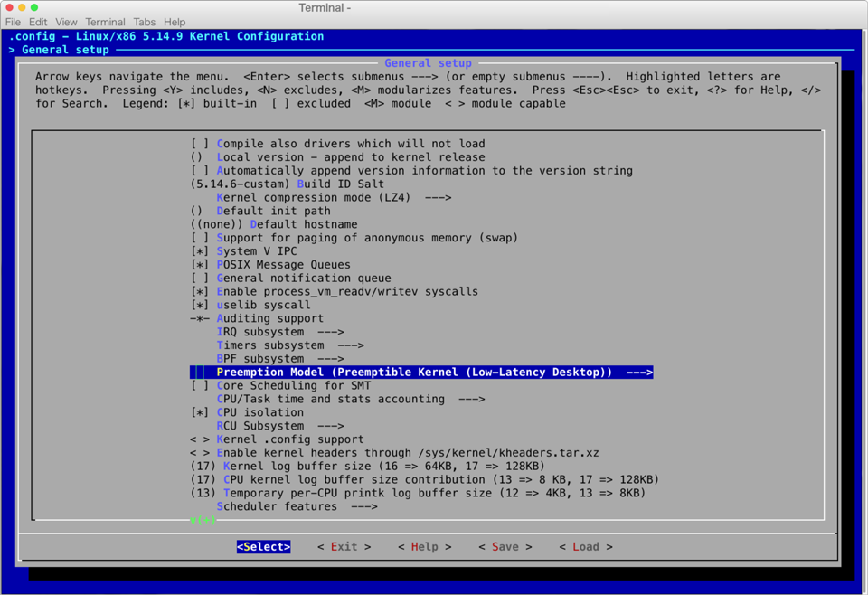The height and width of the screenshot is (595, 868).
Task: Open the Terminal menu
Action: tap(105, 22)
